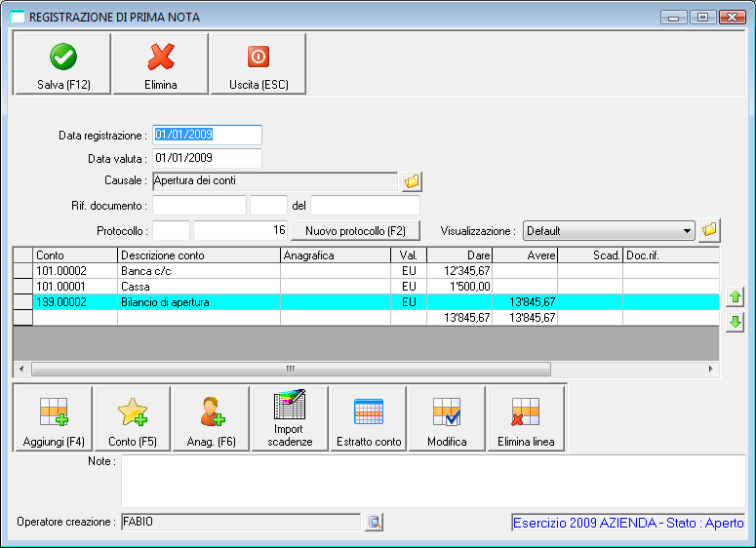
Task: Click the Uscita (ESC) exit button
Action: (x=259, y=64)
